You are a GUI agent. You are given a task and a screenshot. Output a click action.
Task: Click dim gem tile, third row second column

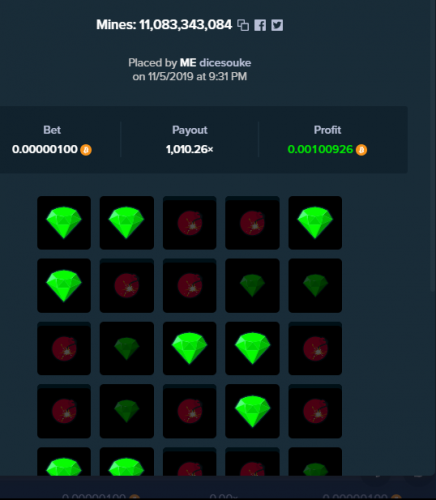pyautogui.click(x=127, y=348)
